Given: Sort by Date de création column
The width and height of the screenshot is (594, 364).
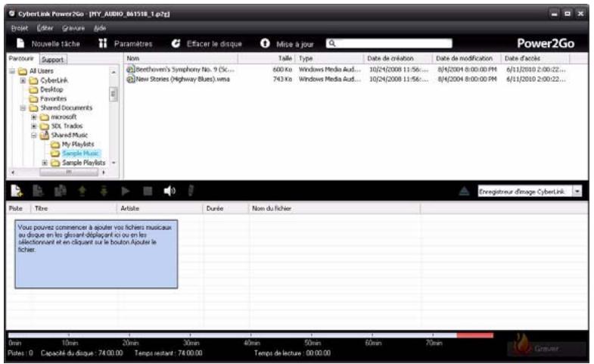Looking at the screenshot, I should click(398, 58).
